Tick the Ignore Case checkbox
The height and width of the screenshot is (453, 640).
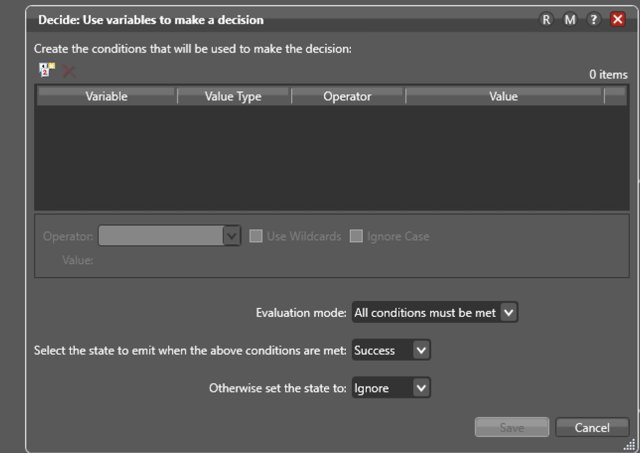[356, 236]
